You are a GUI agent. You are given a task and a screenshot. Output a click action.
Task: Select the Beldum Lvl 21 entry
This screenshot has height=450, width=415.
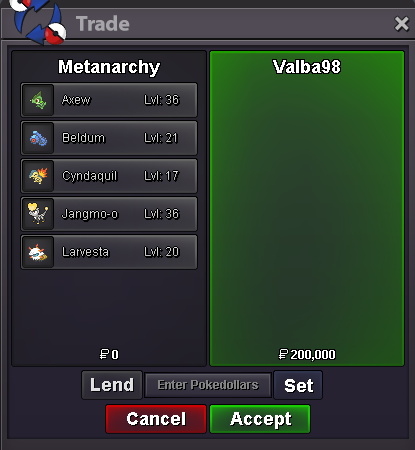(x=109, y=138)
